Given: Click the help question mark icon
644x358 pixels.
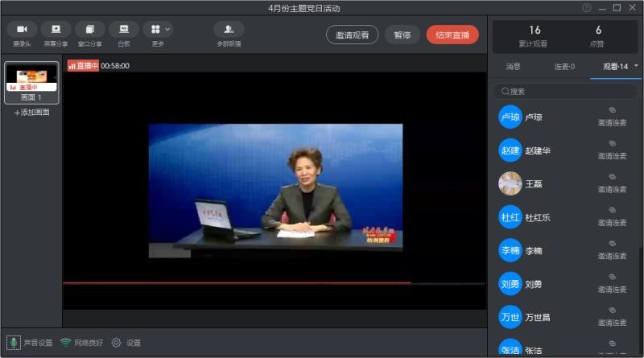Looking at the screenshot, I should (x=587, y=8).
